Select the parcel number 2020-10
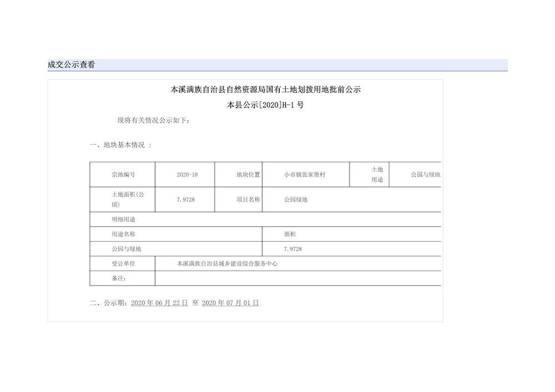The width and height of the screenshot is (555, 392). pyautogui.click(x=187, y=175)
